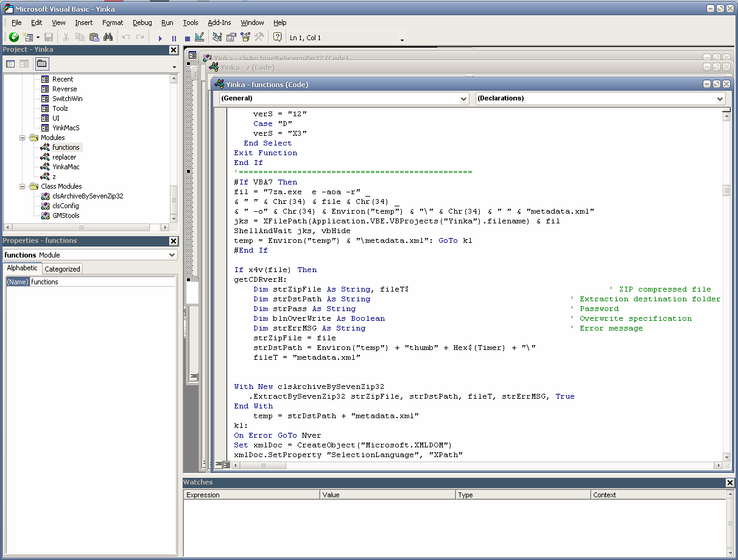The width and height of the screenshot is (738, 560).
Task: Click the Find binoculars icon
Action: pos(108,38)
